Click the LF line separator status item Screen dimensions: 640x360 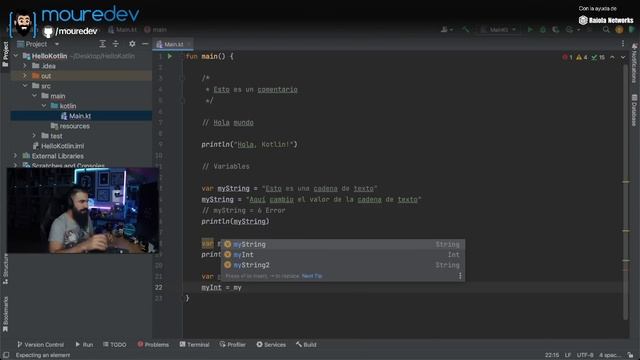tap(568, 355)
